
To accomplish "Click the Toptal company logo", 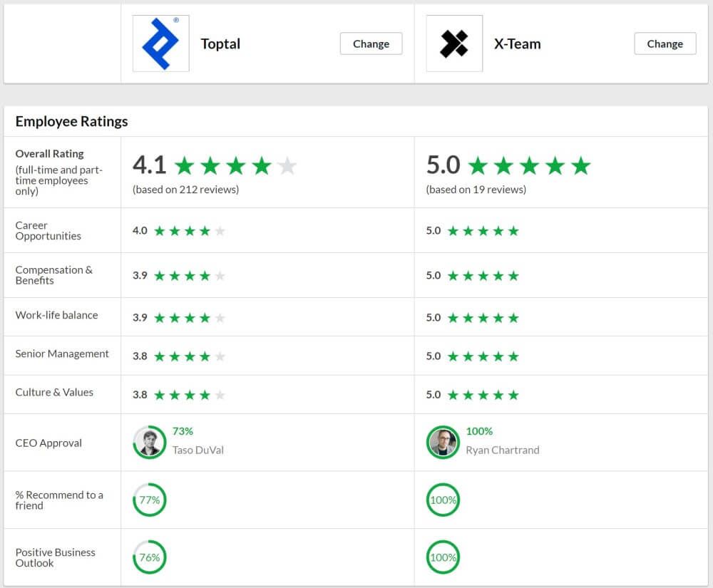I will (x=160, y=43).
